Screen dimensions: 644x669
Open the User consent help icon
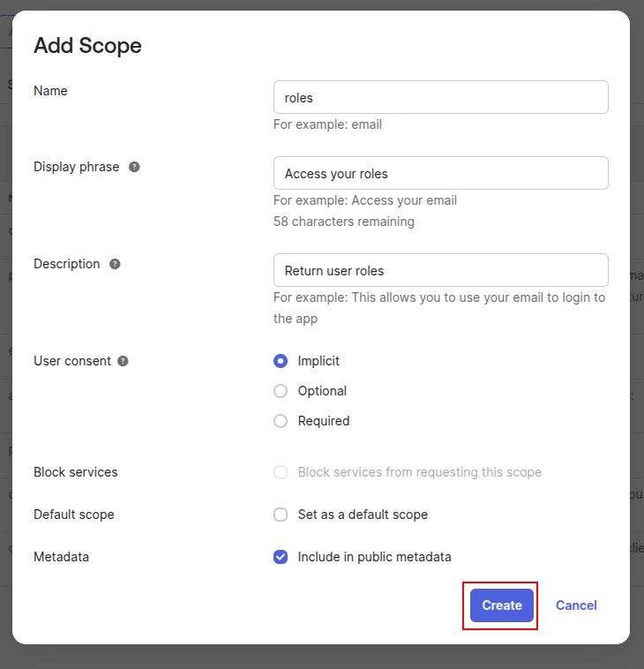click(123, 361)
